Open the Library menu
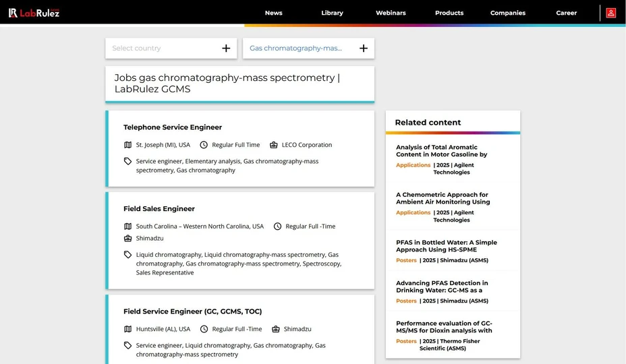The width and height of the screenshot is (626, 364). click(332, 13)
